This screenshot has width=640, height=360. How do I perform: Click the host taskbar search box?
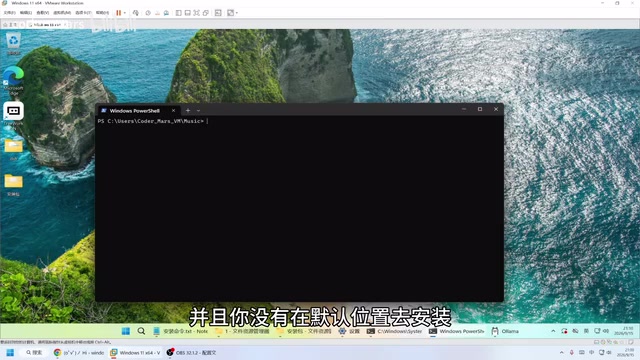click(34, 352)
